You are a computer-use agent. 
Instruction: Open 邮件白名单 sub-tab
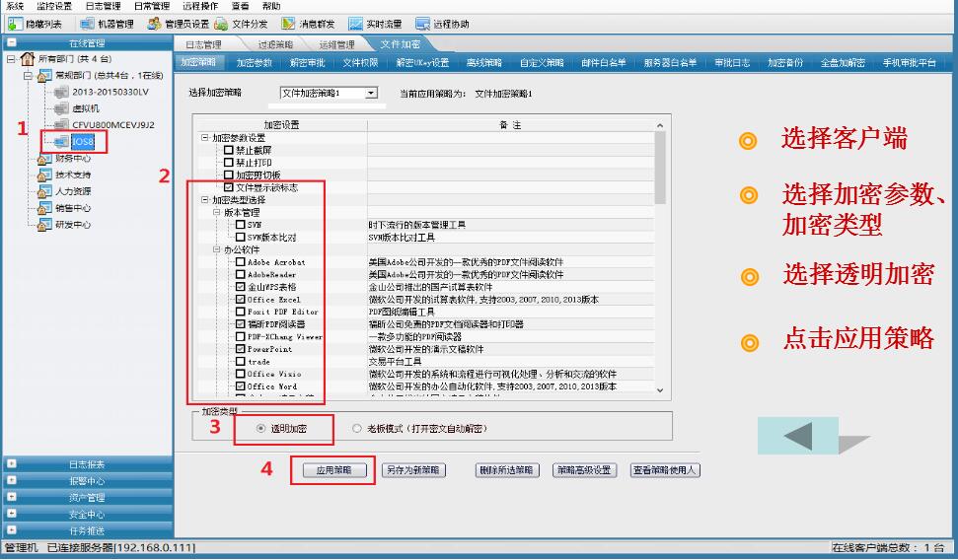point(603,62)
